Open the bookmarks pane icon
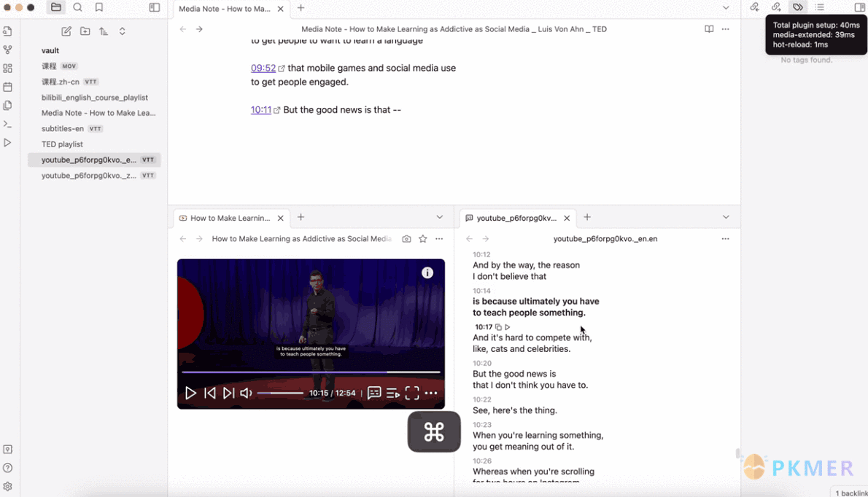The width and height of the screenshot is (868, 497). (99, 7)
